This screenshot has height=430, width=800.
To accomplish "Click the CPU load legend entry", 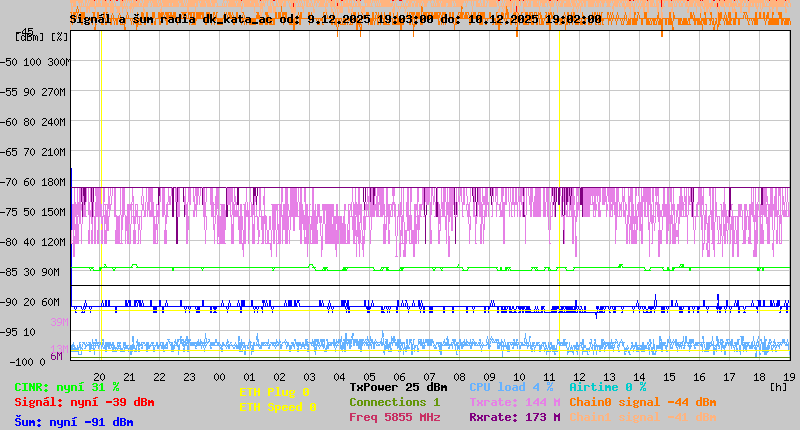I will point(511,387).
